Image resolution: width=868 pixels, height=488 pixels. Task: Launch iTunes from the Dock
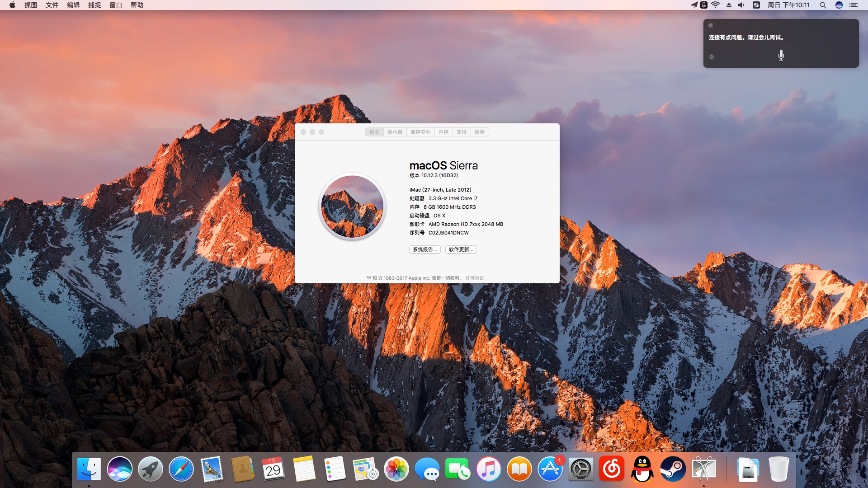(x=489, y=469)
